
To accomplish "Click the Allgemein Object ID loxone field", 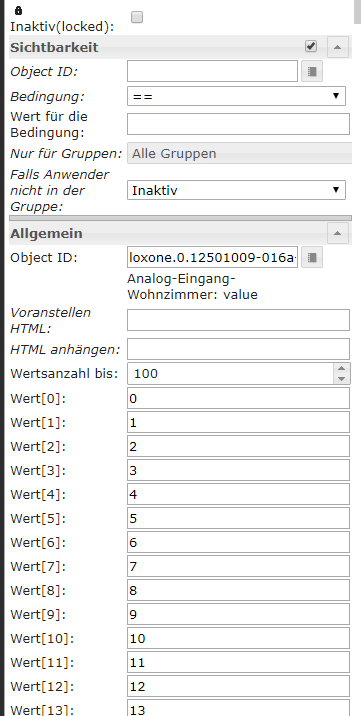I will pyautogui.click(x=212, y=258).
